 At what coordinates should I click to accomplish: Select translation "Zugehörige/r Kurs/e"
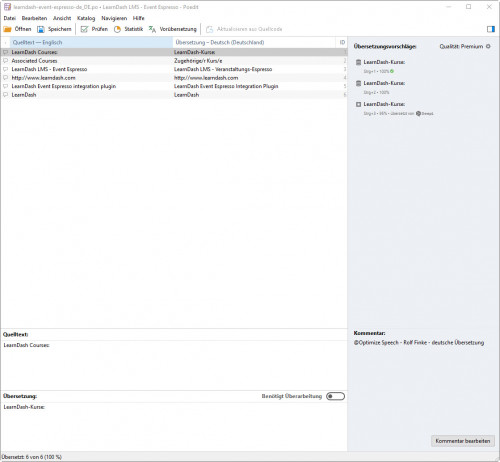198,61
